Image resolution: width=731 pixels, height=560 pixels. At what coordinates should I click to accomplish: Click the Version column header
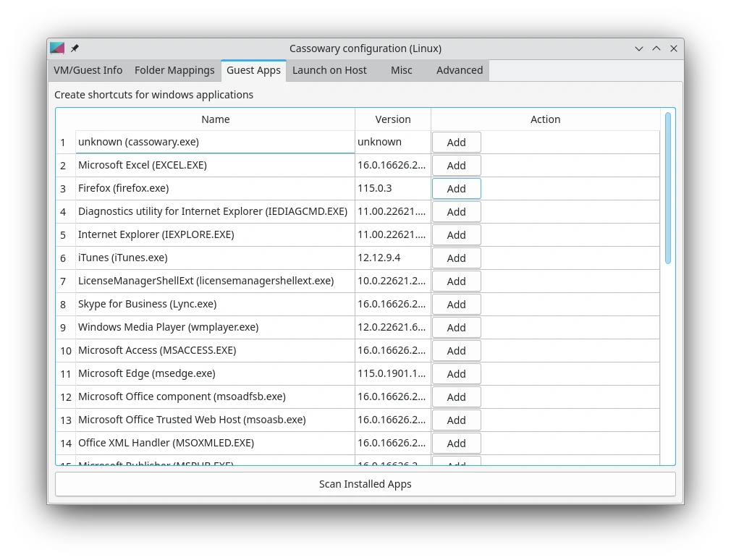click(393, 119)
